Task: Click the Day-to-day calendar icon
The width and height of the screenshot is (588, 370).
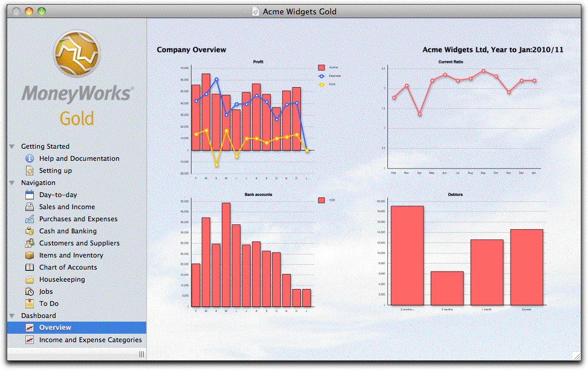Action: 30,195
